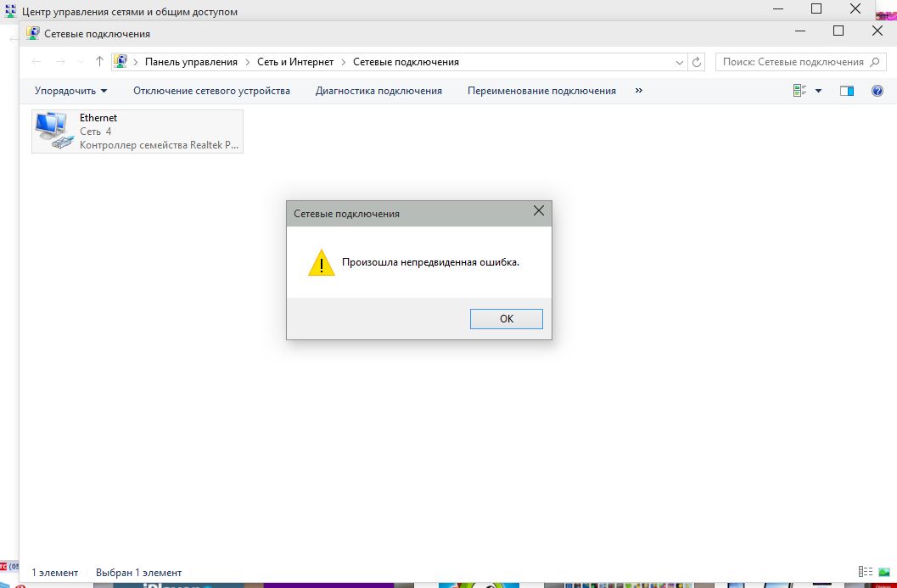This screenshot has width=897, height=588.
Task: Close the error dialog with X
Action: point(538,212)
